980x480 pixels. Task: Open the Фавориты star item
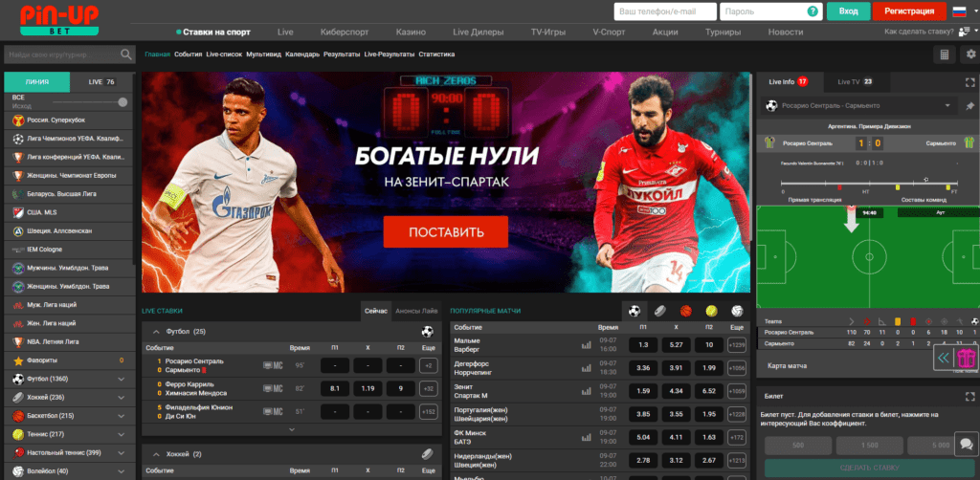tap(69, 360)
